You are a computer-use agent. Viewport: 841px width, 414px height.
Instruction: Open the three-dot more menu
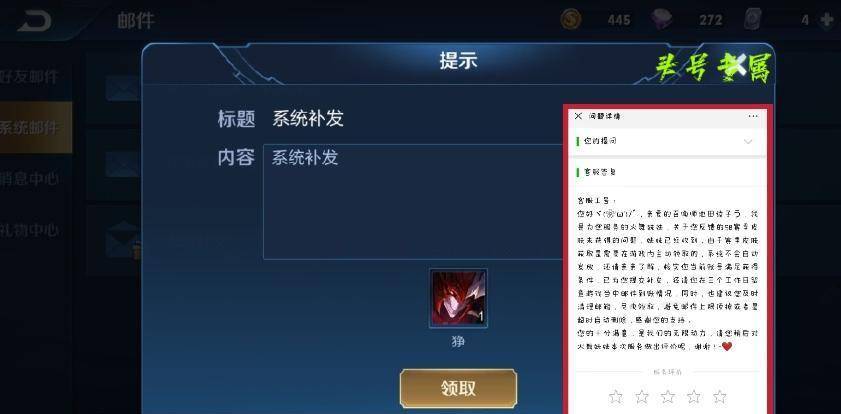(753, 116)
